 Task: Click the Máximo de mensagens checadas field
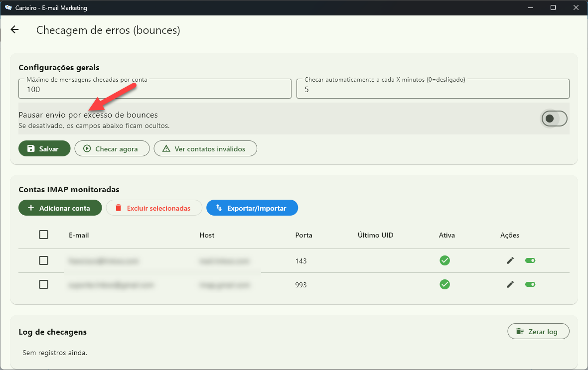tap(154, 90)
